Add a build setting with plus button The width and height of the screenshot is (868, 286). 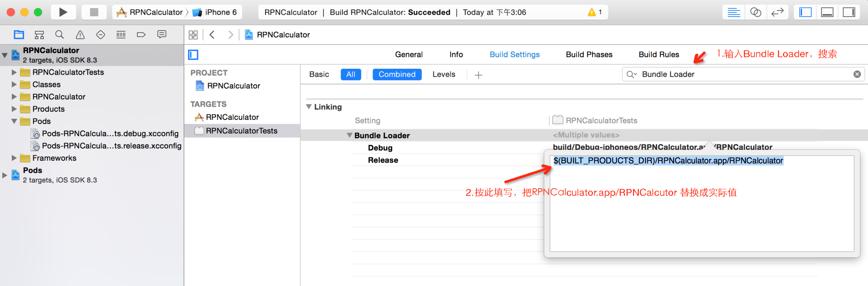478,75
